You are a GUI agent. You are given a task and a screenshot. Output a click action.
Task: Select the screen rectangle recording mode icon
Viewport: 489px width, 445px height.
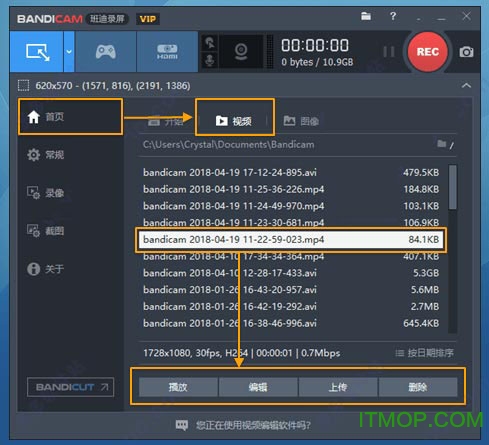click(37, 52)
